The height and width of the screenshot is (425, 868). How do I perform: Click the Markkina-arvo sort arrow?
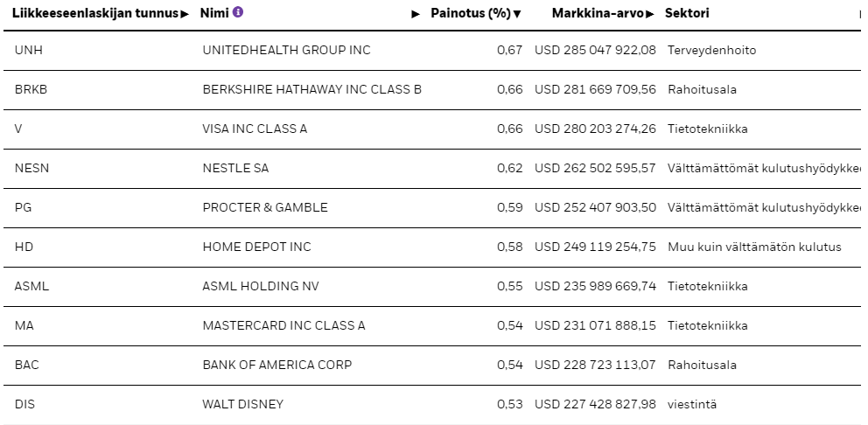click(x=650, y=14)
